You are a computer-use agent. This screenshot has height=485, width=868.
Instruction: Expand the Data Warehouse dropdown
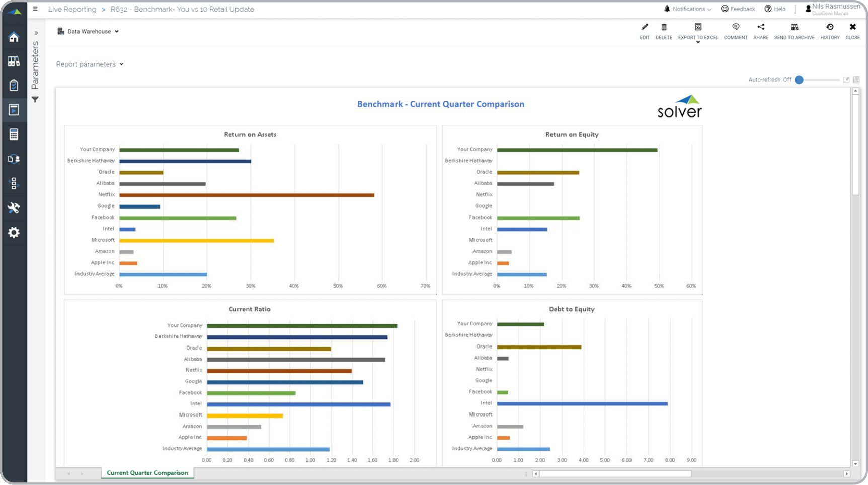[x=89, y=31]
